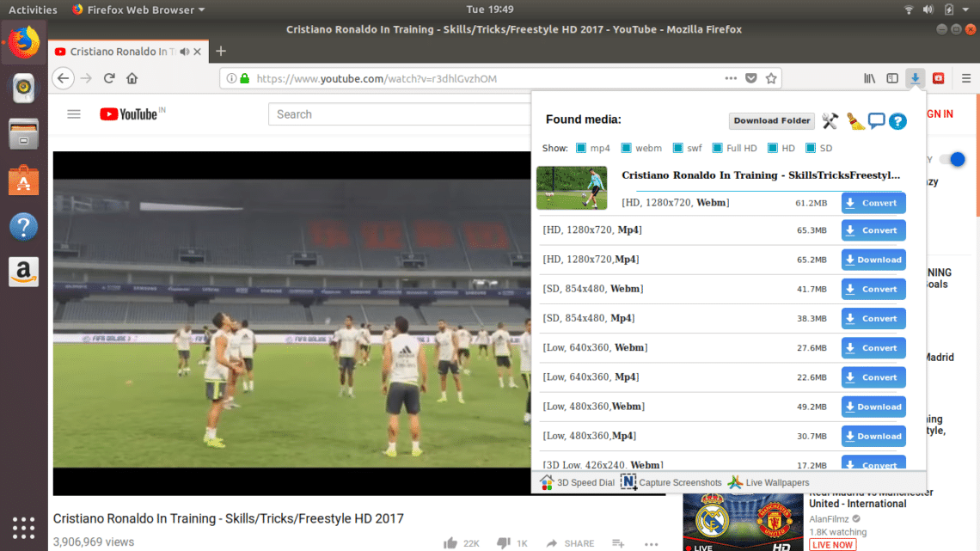Toggle the SD filter checkbox

tap(810, 148)
